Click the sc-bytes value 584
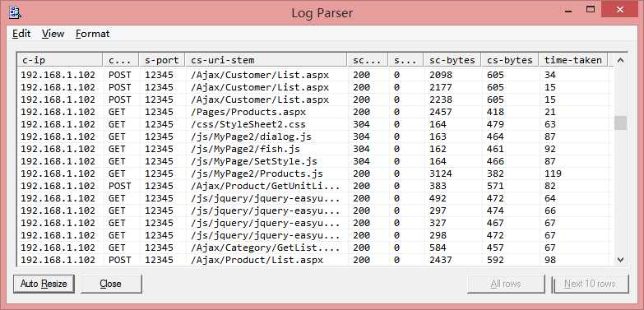644x310 pixels. click(438, 248)
